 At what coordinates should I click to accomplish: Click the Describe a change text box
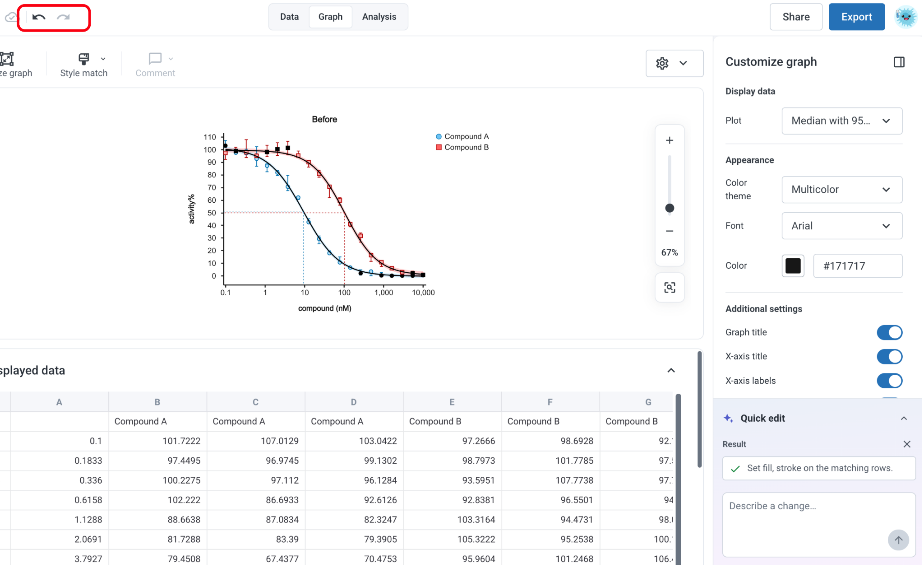pos(818,525)
